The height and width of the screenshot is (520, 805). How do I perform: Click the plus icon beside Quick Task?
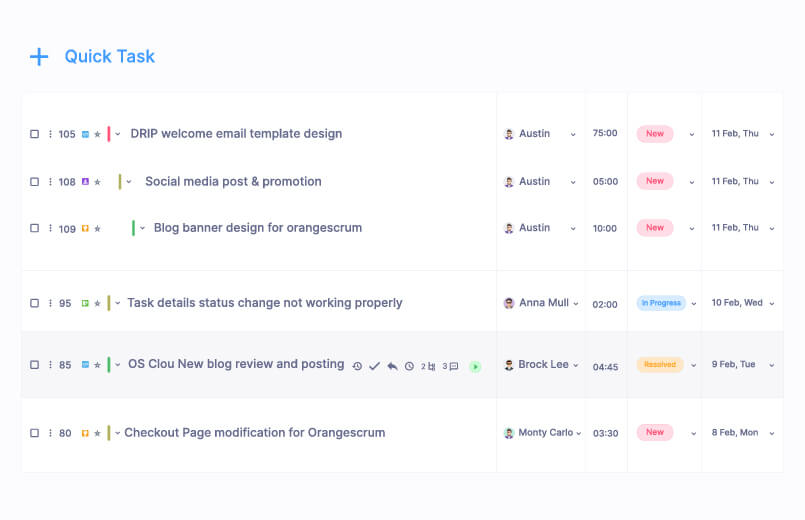39,57
